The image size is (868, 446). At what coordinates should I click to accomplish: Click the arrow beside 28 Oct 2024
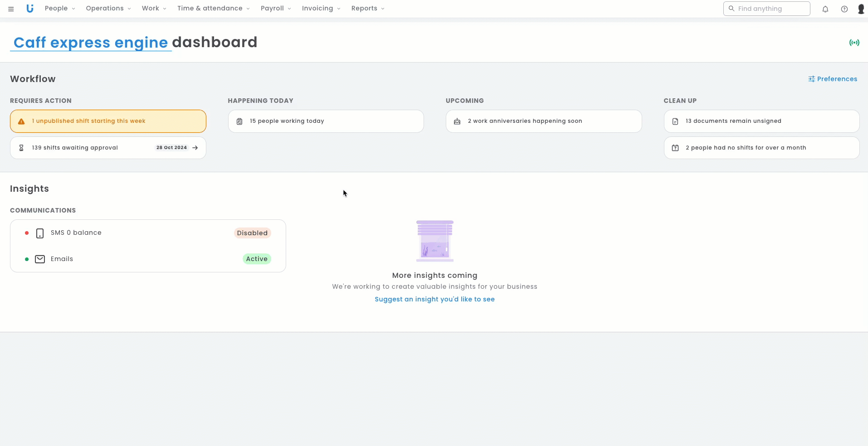click(x=195, y=148)
